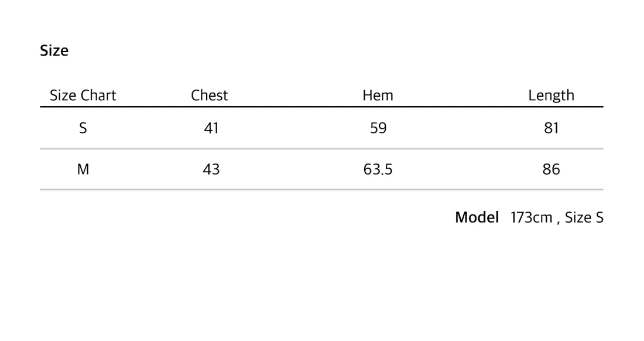Screen dimensions: 644x341
Task: Select the length value 86
Action: (x=551, y=170)
